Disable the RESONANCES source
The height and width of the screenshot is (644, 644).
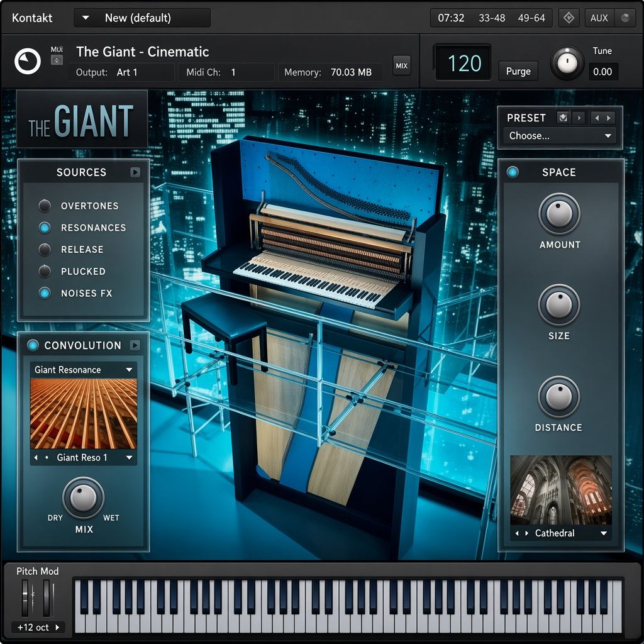(45, 228)
